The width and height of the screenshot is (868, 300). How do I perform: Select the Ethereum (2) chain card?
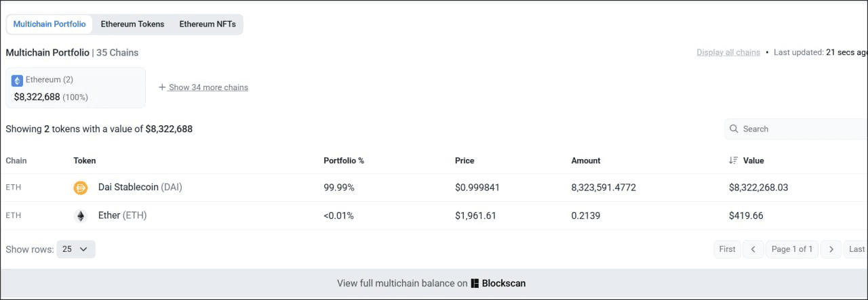75,87
